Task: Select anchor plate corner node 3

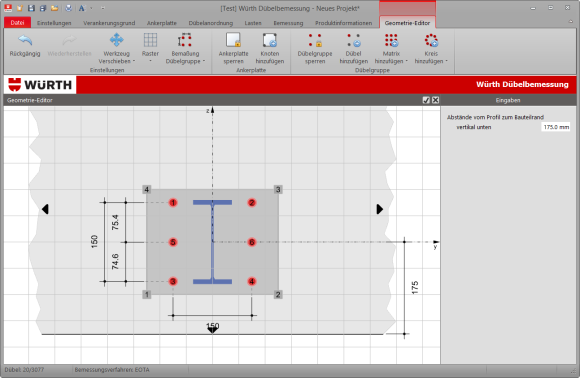Action: pyautogui.click(x=278, y=189)
